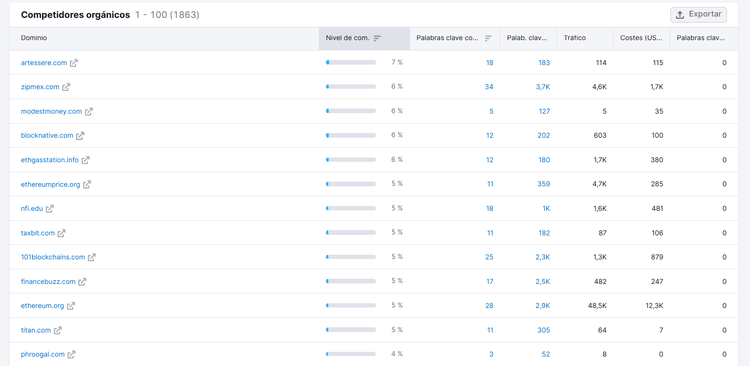
Task: Click sort icon in Palabras clave co... header
Action: 488,38
